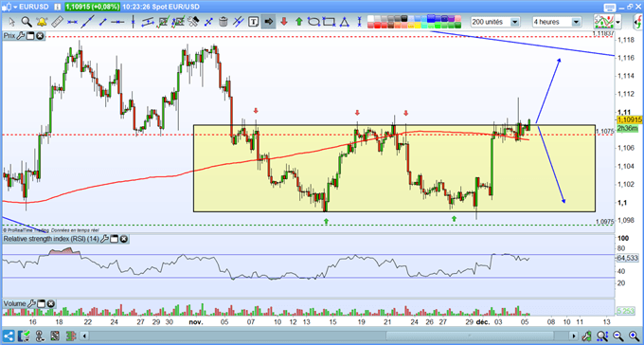Select the parallel channel tool

click(x=148, y=22)
